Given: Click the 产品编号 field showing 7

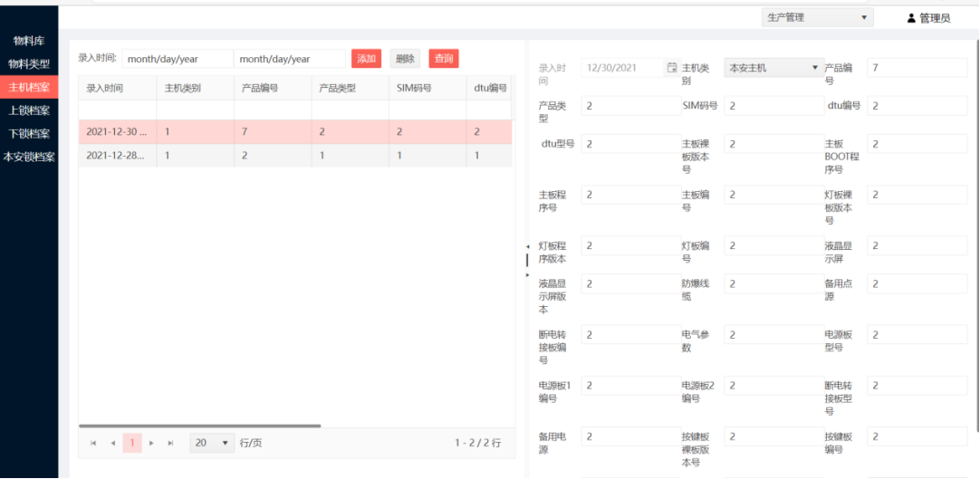Looking at the screenshot, I should pos(917,67).
